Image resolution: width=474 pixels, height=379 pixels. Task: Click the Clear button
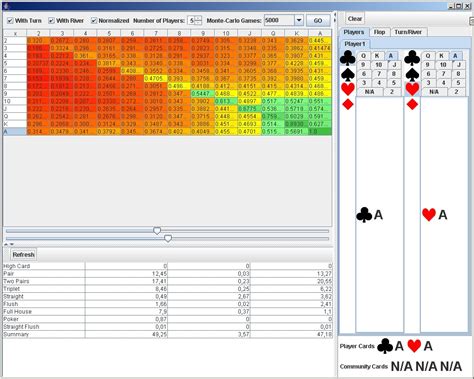(x=355, y=19)
